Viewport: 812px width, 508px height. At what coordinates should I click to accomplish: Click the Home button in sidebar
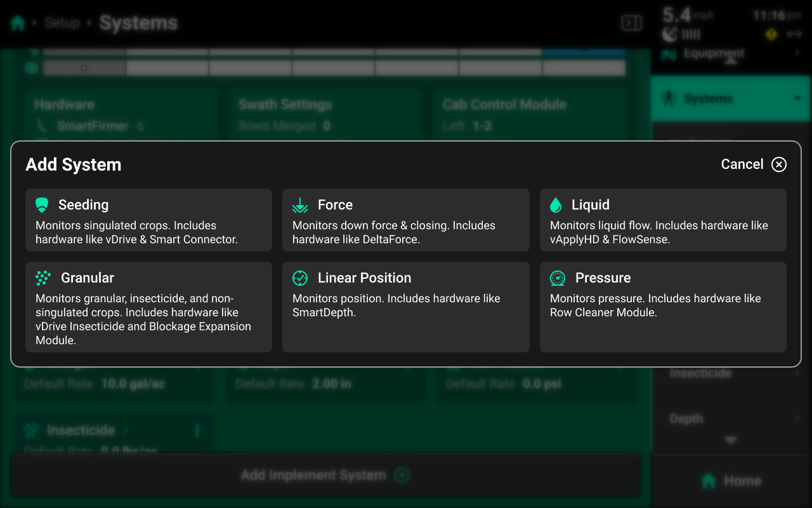pos(731,481)
